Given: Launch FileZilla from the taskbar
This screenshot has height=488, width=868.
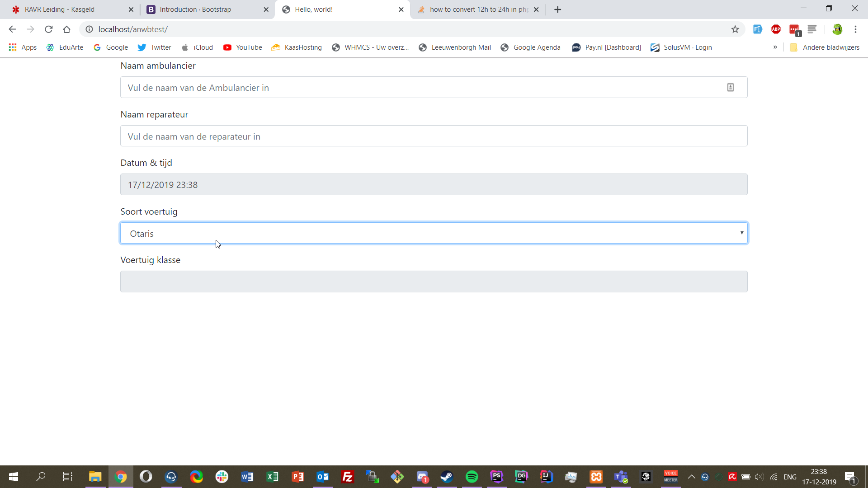Looking at the screenshot, I should [347, 477].
